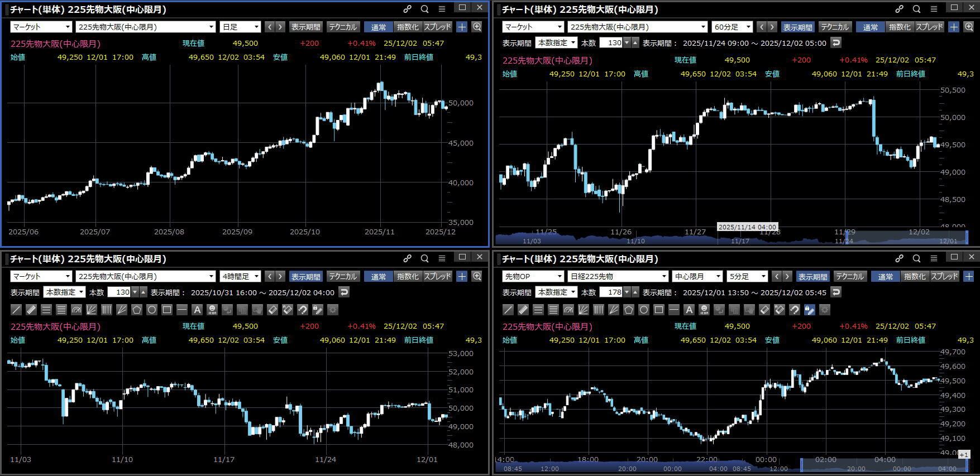
Task: Enable スプレッド mode in bottom-left chart
Action: coord(437,276)
